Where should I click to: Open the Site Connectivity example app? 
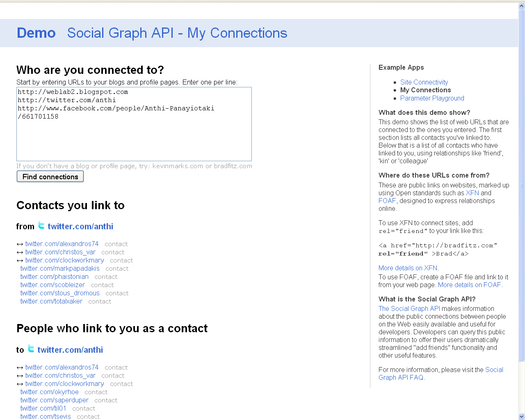tap(424, 82)
